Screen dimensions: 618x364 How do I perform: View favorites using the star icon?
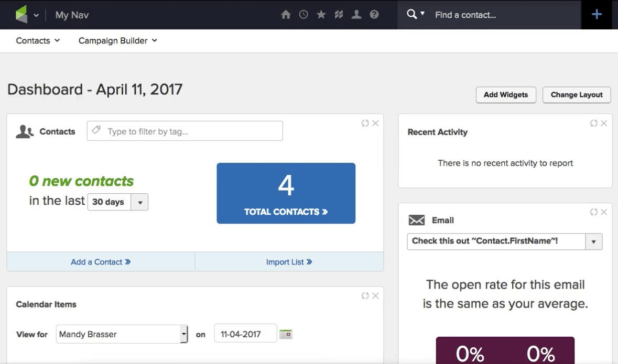tap(321, 15)
